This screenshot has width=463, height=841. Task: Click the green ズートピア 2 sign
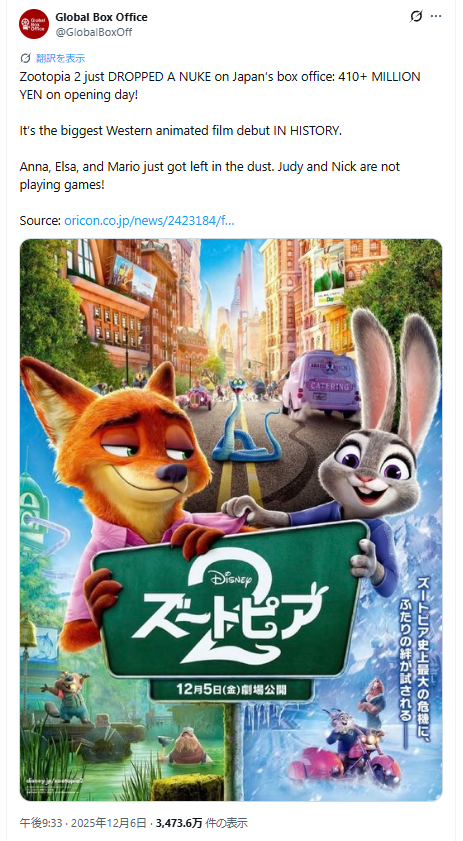coord(231,601)
